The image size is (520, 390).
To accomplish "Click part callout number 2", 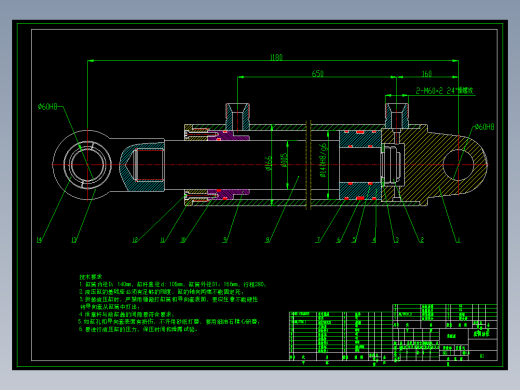I will point(422,240).
